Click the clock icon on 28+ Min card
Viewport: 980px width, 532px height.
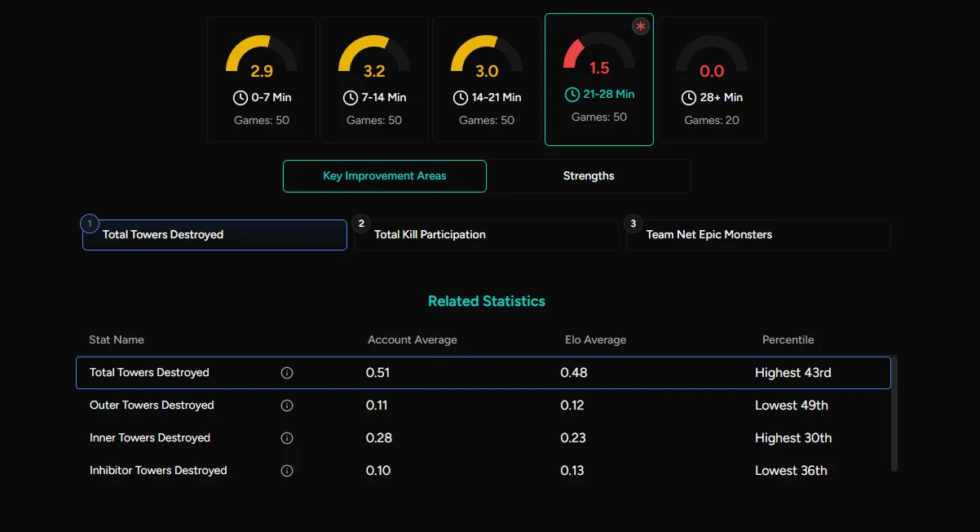pos(688,98)
